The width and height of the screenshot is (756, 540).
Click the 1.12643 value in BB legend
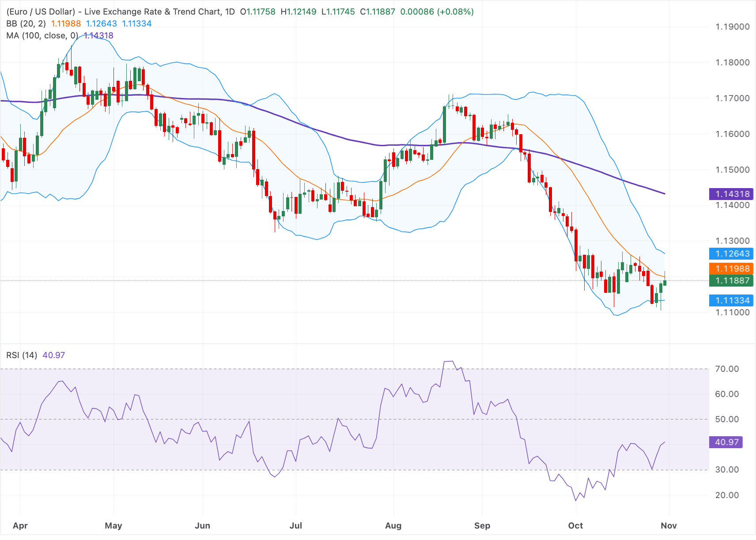pos(102,23)
